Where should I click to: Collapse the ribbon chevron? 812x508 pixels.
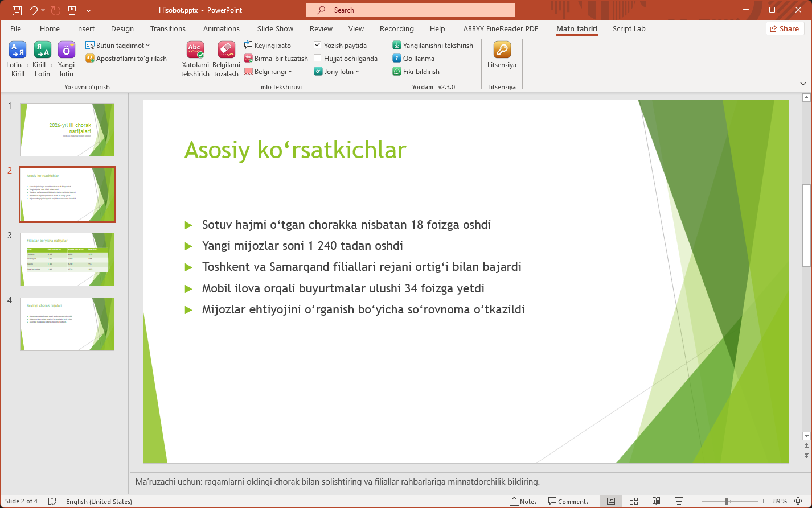[803, 84]
